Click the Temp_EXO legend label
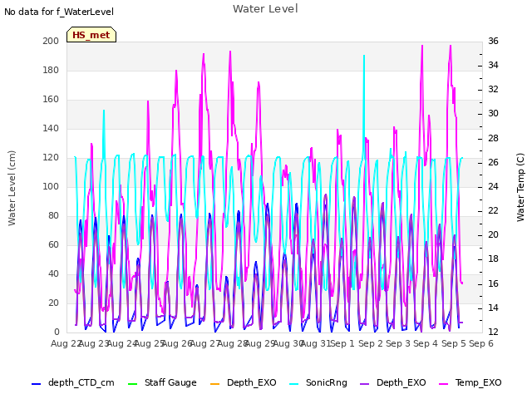532x399 pixels. click(479, 382)
